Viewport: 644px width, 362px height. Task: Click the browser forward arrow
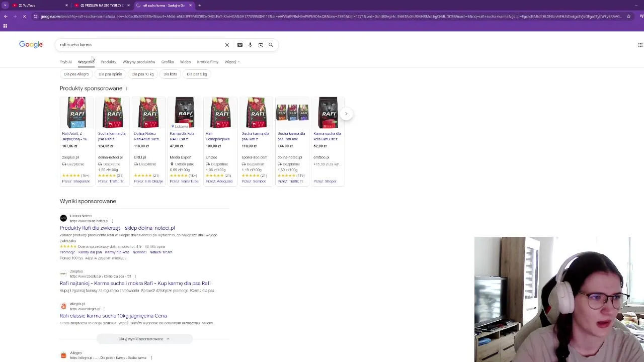pos(15,16)
